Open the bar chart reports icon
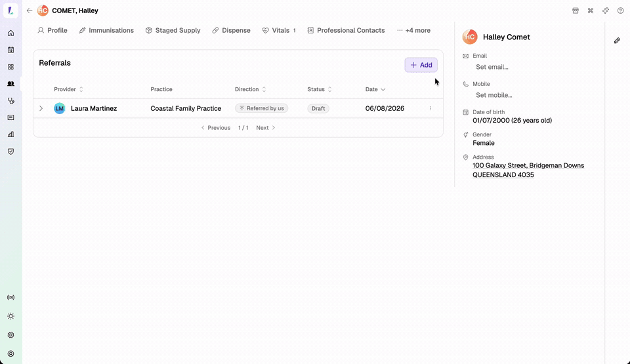Screen dimensions: 630x364 (x=11, y=134)
